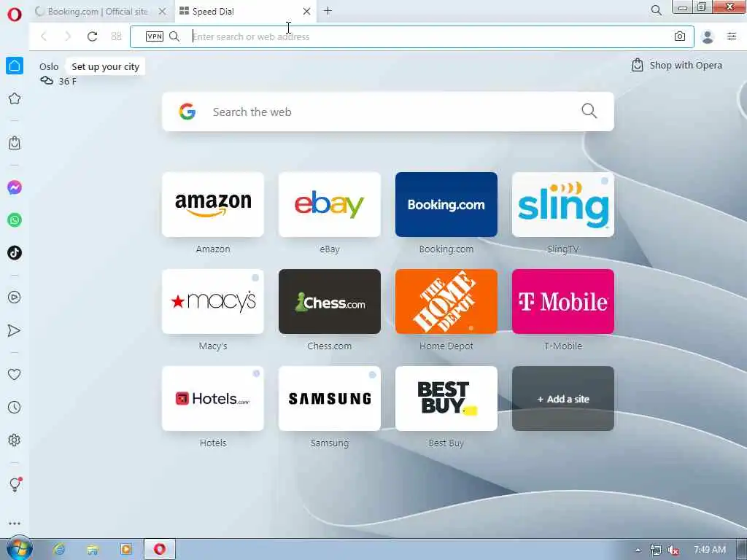The width and height of the screenshot is (747, 560).
Task: Reload the current page
Action: tap(93, 36)
